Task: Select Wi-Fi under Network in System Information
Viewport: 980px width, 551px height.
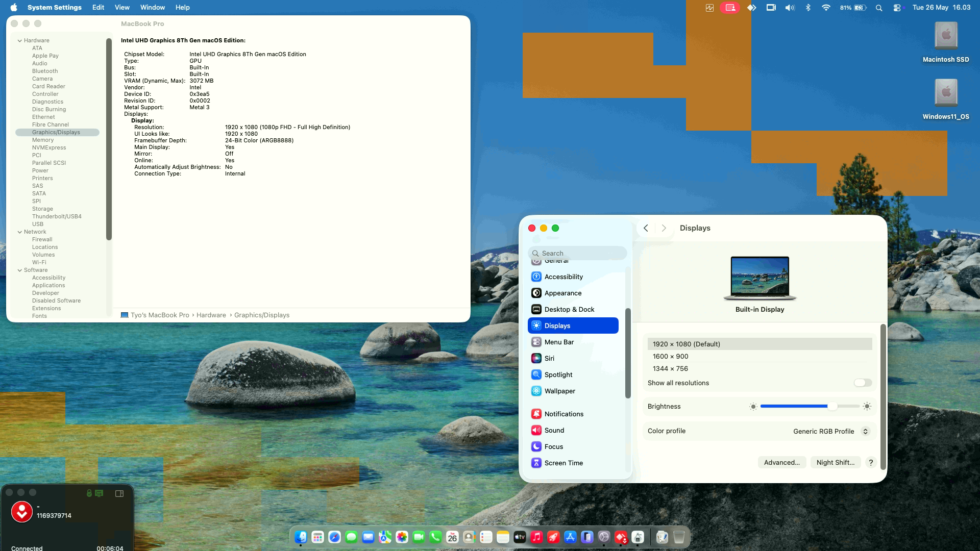Action: point(58,262)
